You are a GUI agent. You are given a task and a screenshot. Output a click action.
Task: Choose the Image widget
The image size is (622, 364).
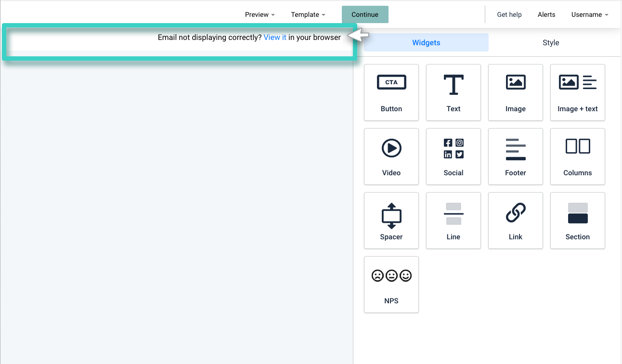click(x=516, y=92)
